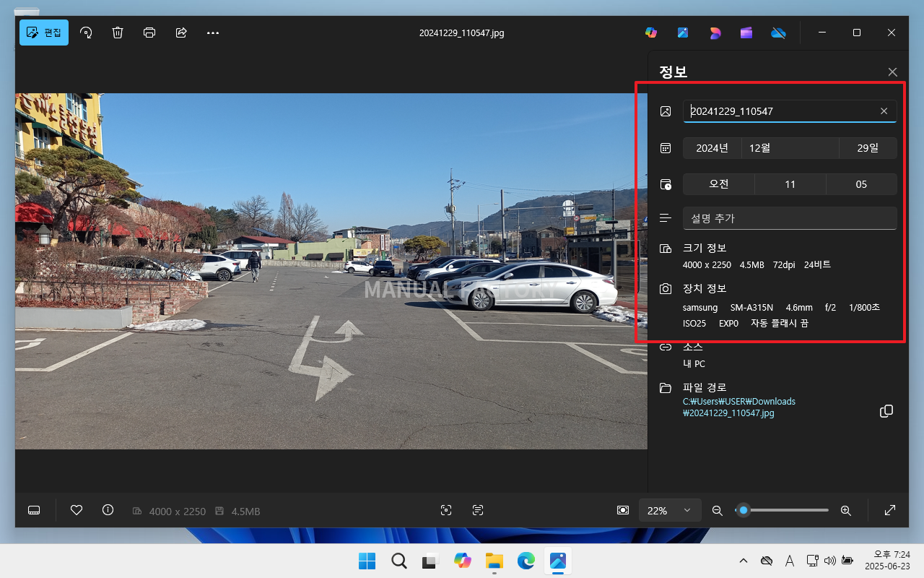Open the three-dot more options menu
This screenshot has width=924, height=578.
click(x=213, y=33)
